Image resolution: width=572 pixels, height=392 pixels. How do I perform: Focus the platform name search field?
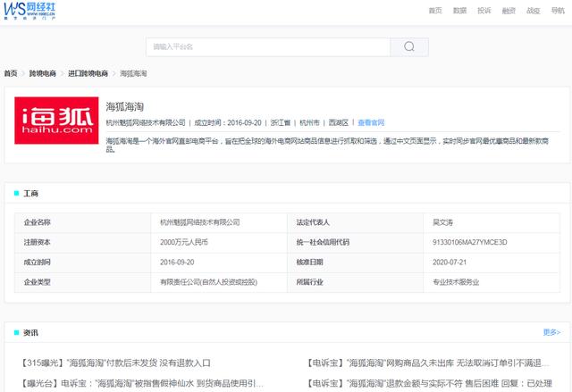click(268, 46)
